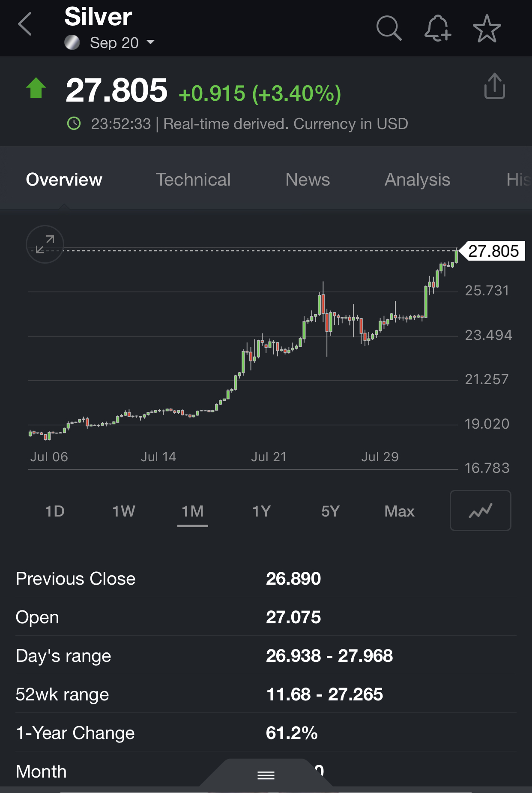Tap the 27.805 price label on chart

pyautogui.click(x=493, y=251)
